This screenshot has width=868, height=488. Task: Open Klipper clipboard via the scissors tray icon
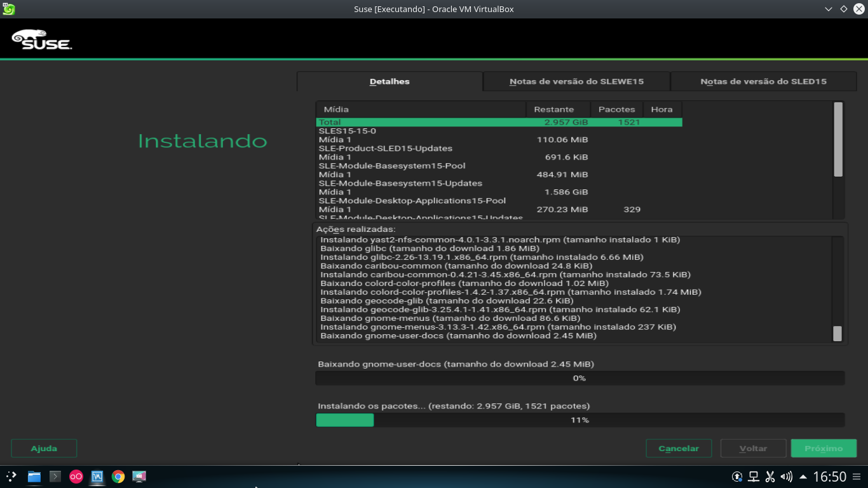(770, 477)
